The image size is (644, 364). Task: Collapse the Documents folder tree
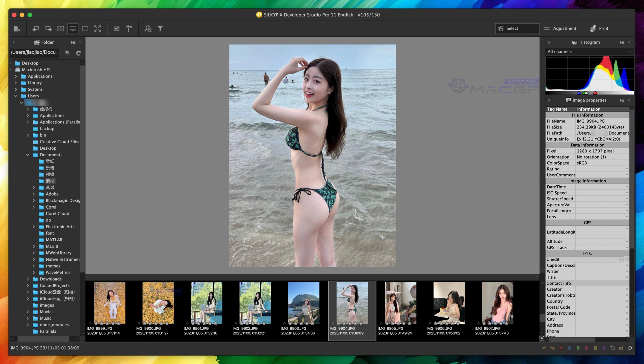pyautogui.click(x=27, y=155)
